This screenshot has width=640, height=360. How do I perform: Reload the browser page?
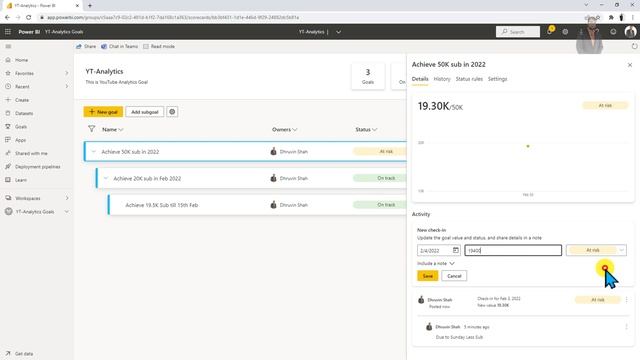[29, 18]
